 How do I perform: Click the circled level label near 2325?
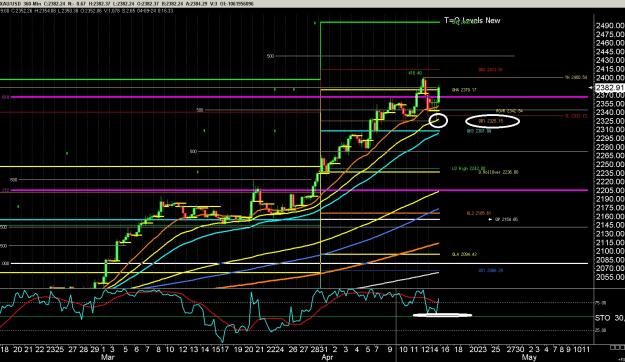click(x=491, y=121)
